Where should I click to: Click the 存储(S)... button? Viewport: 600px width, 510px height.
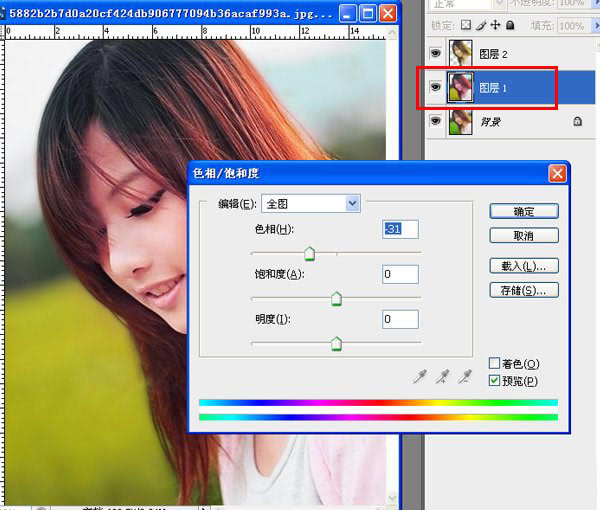click(x=524, y=290)
